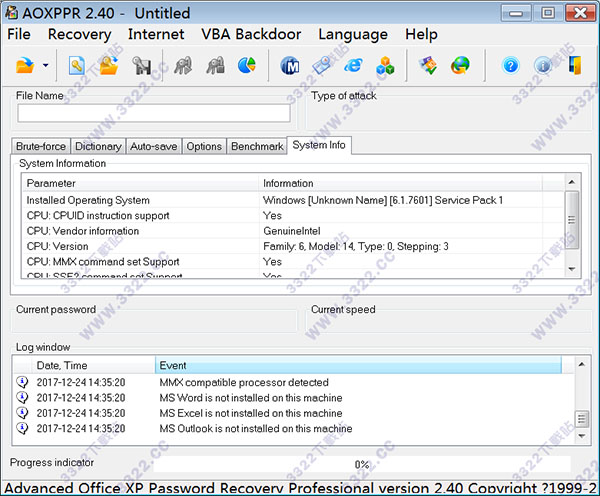The width and height of the screenshot is (600, 496).
Task: Open the Benchmark tab
Action: pos(257,146)
